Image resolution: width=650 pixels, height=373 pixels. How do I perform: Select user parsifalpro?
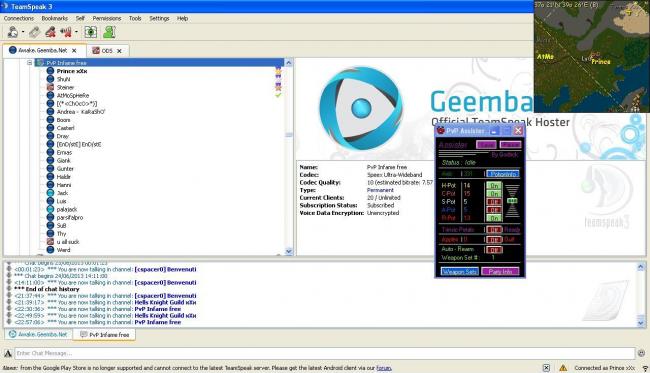(x=70, y=217)
